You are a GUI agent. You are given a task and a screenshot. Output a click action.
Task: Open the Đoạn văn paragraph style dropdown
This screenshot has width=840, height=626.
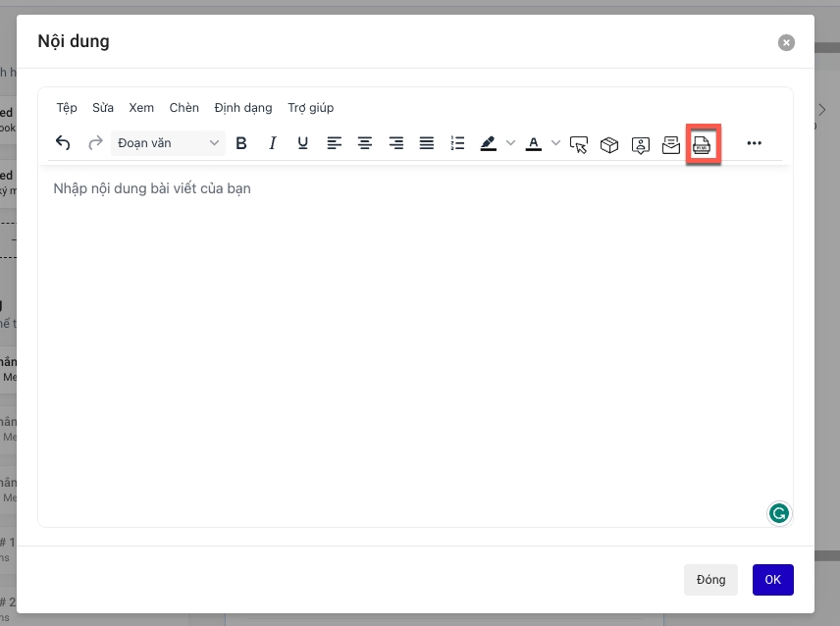(x=168, y=143)
